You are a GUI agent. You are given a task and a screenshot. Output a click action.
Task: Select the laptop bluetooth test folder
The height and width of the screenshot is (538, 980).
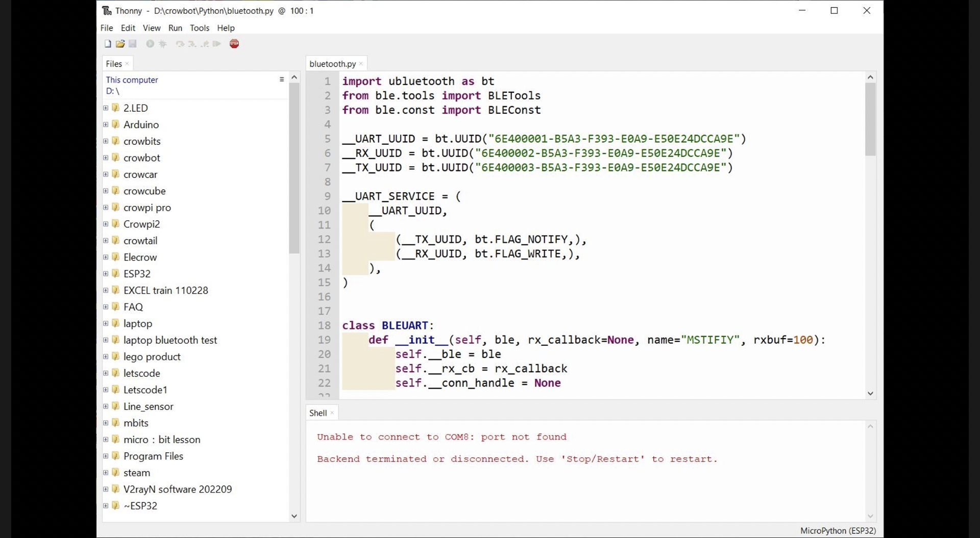[x=170, y=340]
